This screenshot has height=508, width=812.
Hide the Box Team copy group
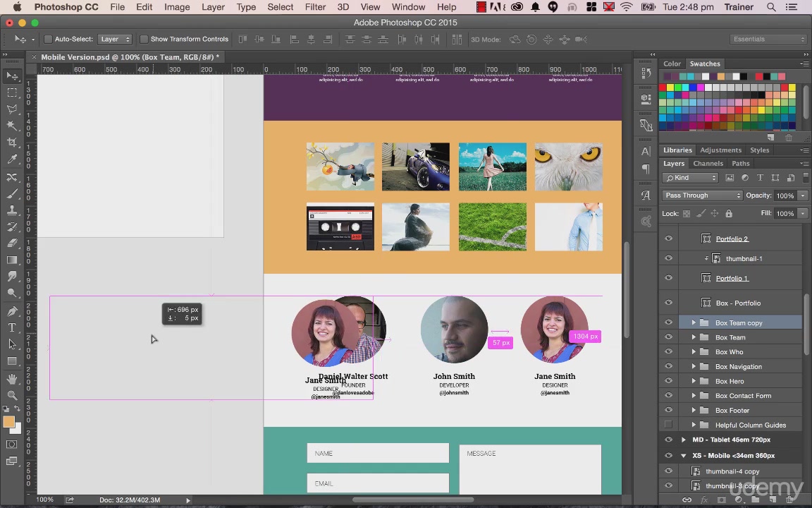pyautogui.click(x=668, y=322)
